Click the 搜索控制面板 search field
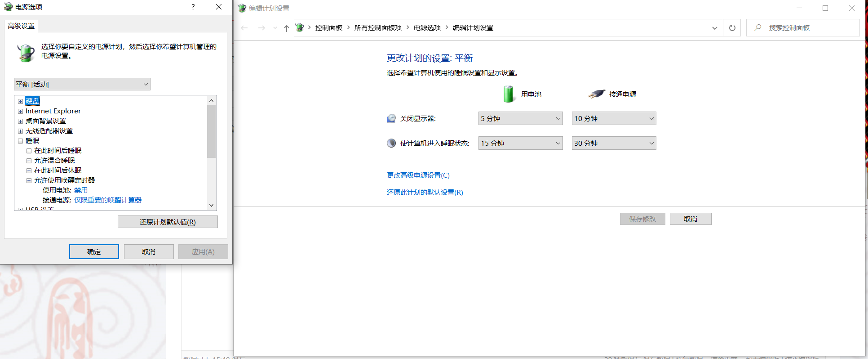 tap(803, 28)
